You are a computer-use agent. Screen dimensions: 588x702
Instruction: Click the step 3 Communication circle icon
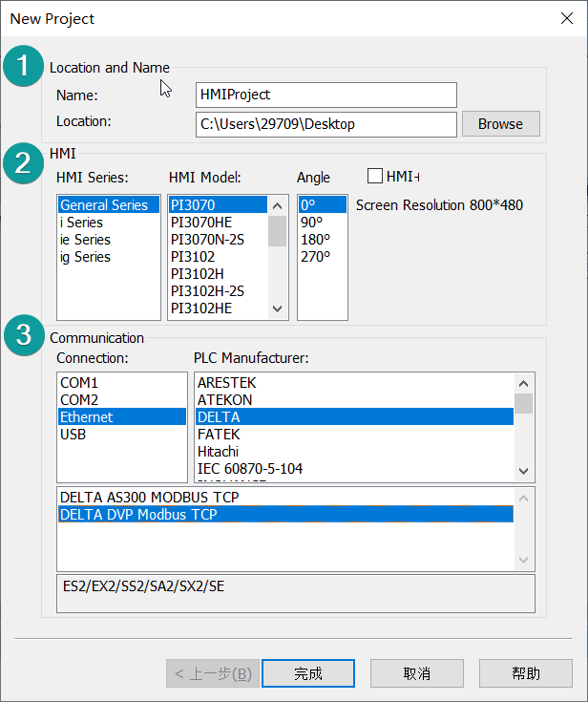click(23, 337)
